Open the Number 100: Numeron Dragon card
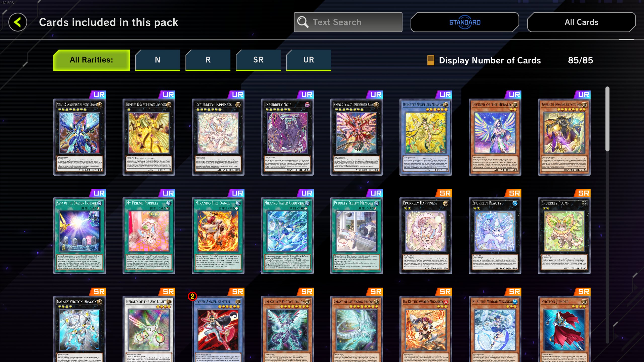The width and height of the screenshot is (644, 362). 149,137
